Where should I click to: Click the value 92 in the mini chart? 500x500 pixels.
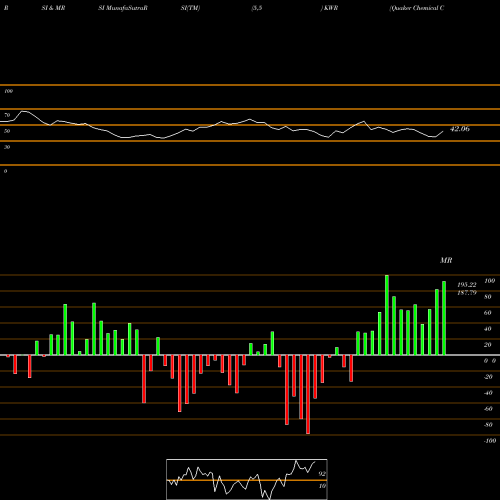(322, 474)
